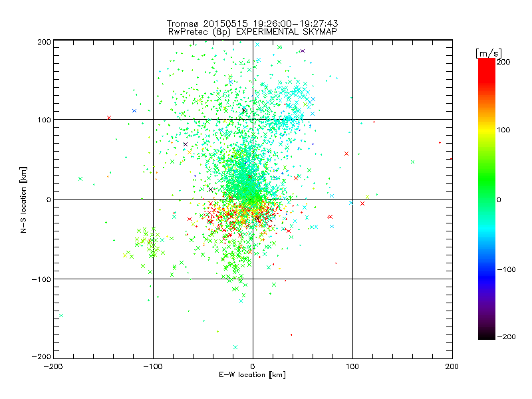Click the y-axis tick label '200'
This screenshot has height=399, width=532.
pos(45,42)
